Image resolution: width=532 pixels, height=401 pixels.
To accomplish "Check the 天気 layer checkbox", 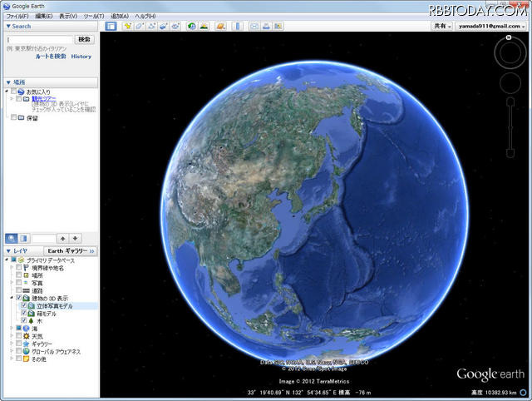I will (x=18, y=336).
